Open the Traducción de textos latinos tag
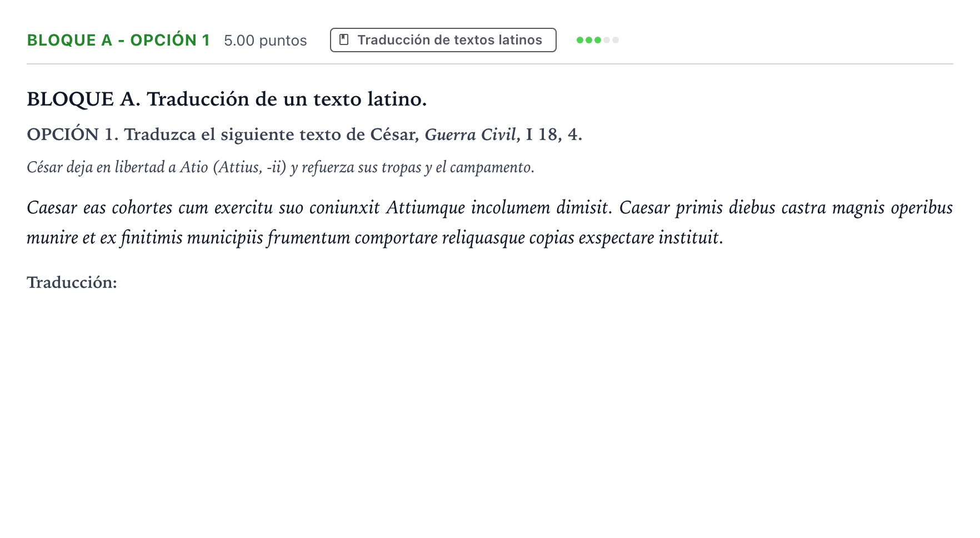This screenshot has height=538, width=980. point(443,40)
